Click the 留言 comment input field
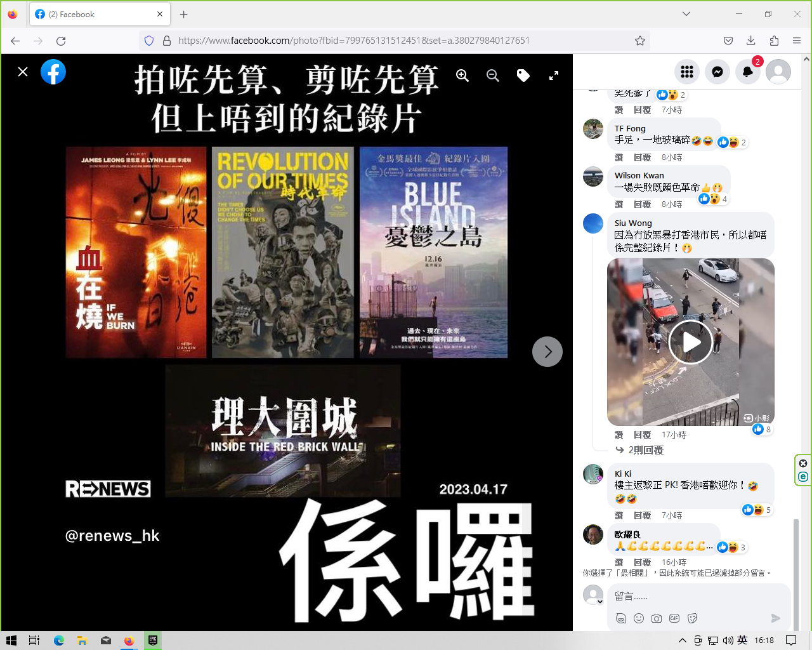This screenshot has width=812, height=650. 699,597
